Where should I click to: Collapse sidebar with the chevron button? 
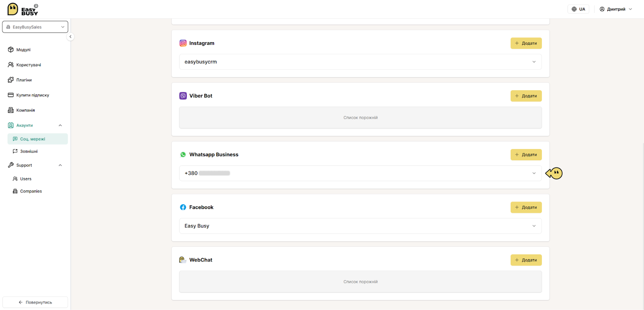(x=70, y=37)
